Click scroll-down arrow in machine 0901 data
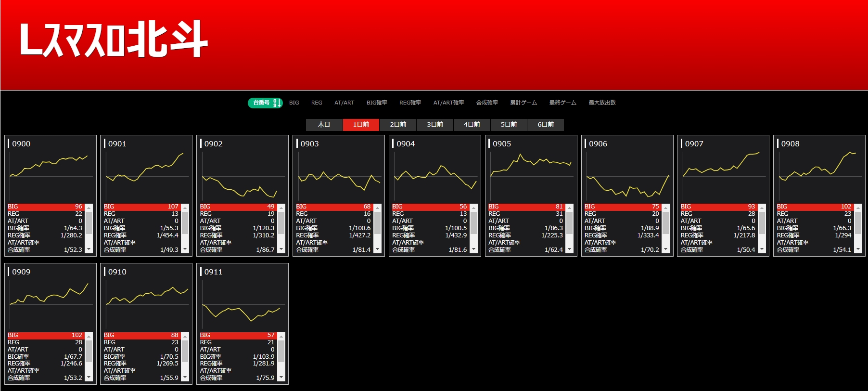This screenshot has width=868, height=391. pos(185,249)
